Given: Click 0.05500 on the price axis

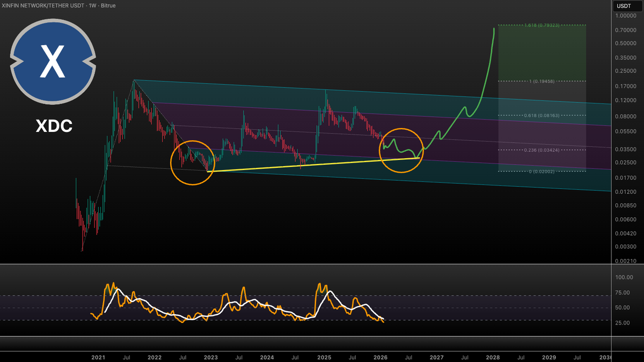Looking at the screenshot, I should pyautogui.click(x=626, y=131).
